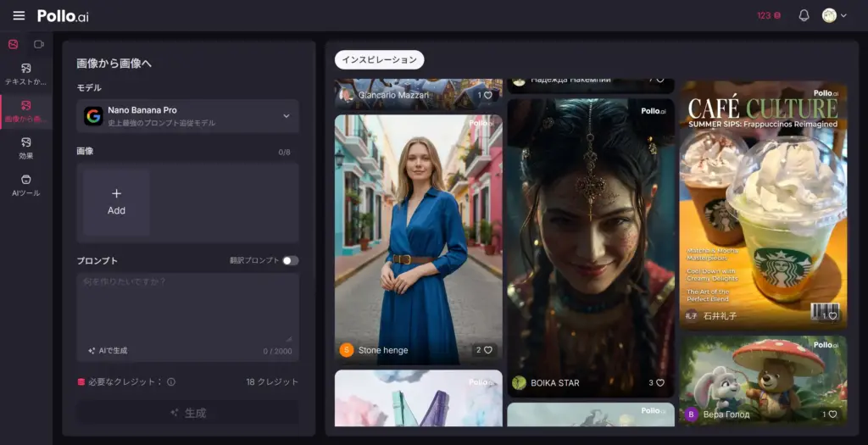Click inside the prompt text area
Screen dimensions: 868x445
[x=187, y=305]
